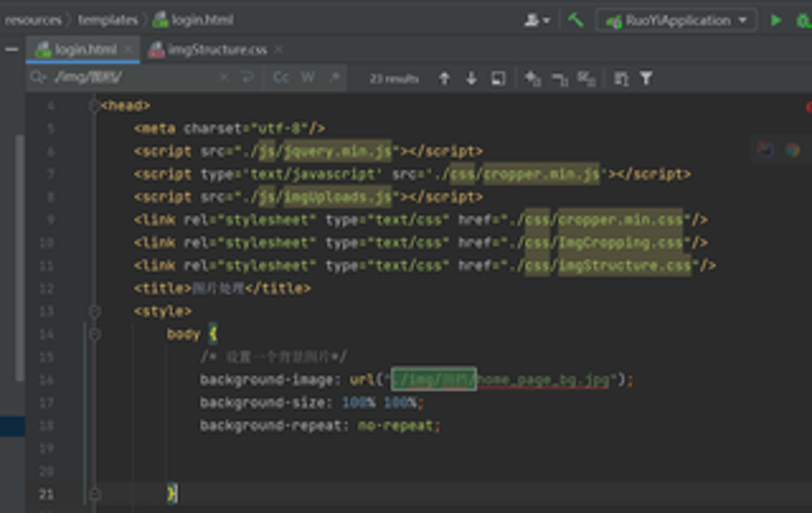Click 'login.html' in the breadcrumb path
Screen dimensions: 812x513
tap(203, 20)
